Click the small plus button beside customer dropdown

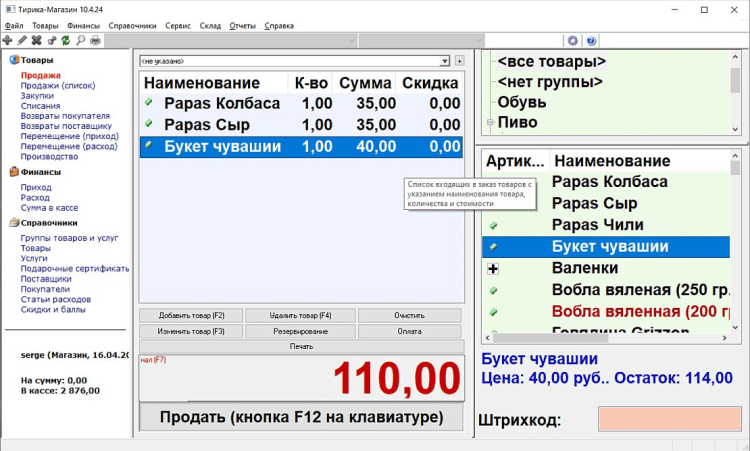(459, 61)
